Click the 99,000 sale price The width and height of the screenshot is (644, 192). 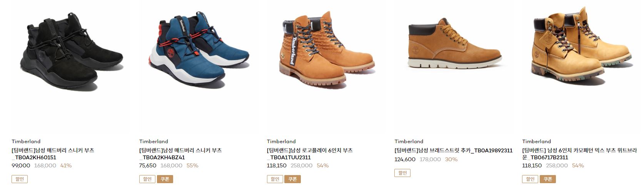(x=21, y=165)
